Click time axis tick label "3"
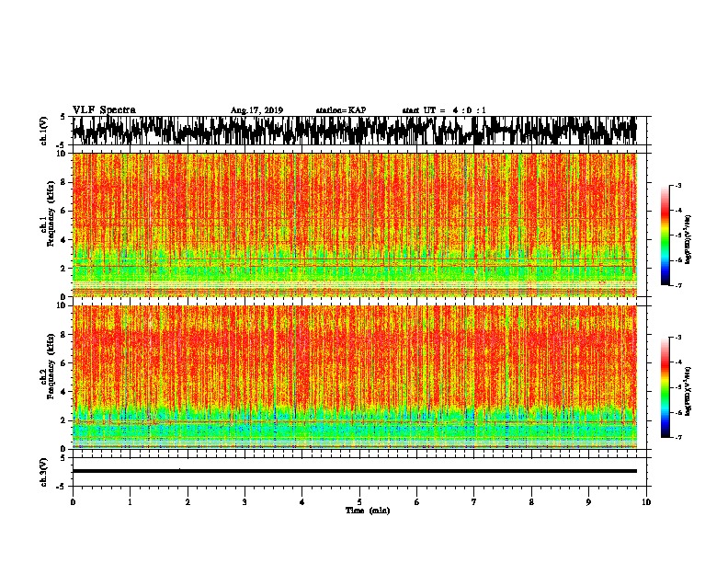728x563 pixels. coord(245,502)
